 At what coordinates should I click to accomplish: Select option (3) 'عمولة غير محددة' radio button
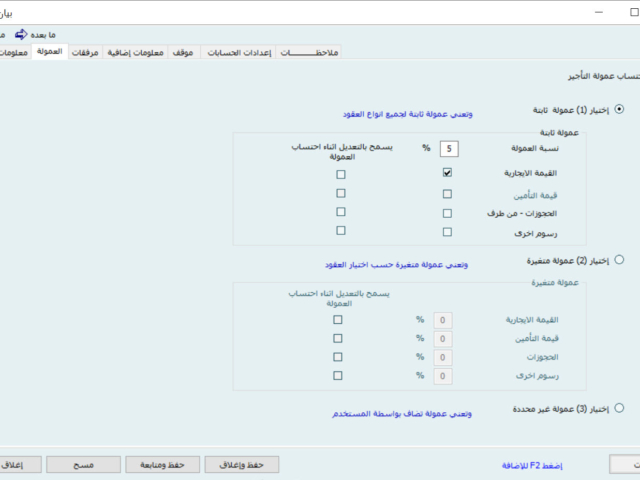click(619, 408)
